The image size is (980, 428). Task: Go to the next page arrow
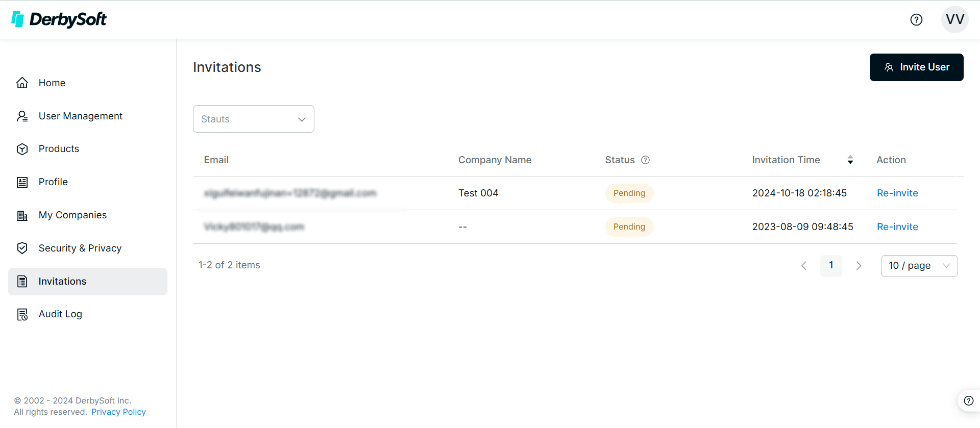pos(859,266)
